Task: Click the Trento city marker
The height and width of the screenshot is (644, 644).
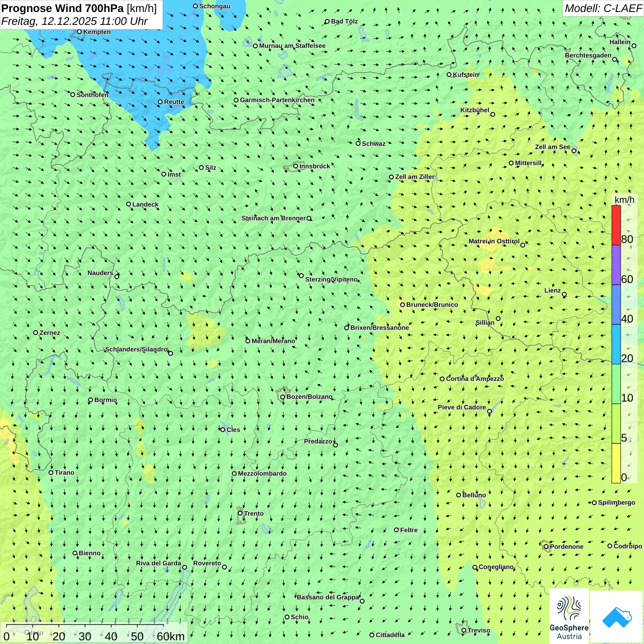Action: (240, 513)
